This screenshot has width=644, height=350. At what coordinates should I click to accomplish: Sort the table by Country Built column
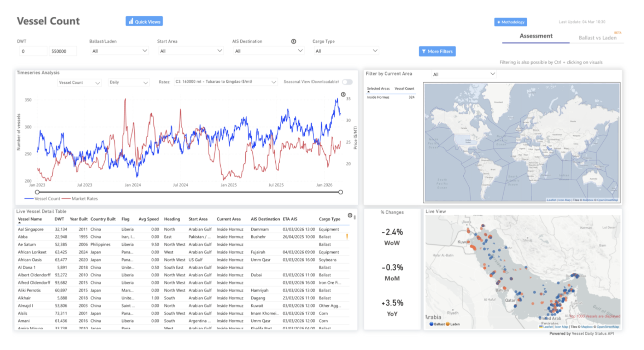click(x=103, y=219)
